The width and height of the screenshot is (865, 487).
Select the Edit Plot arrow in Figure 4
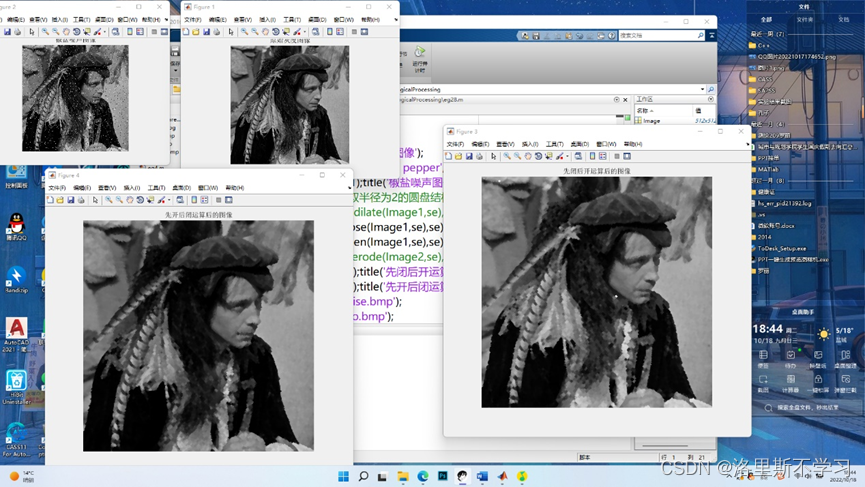[x=95, y=200]
